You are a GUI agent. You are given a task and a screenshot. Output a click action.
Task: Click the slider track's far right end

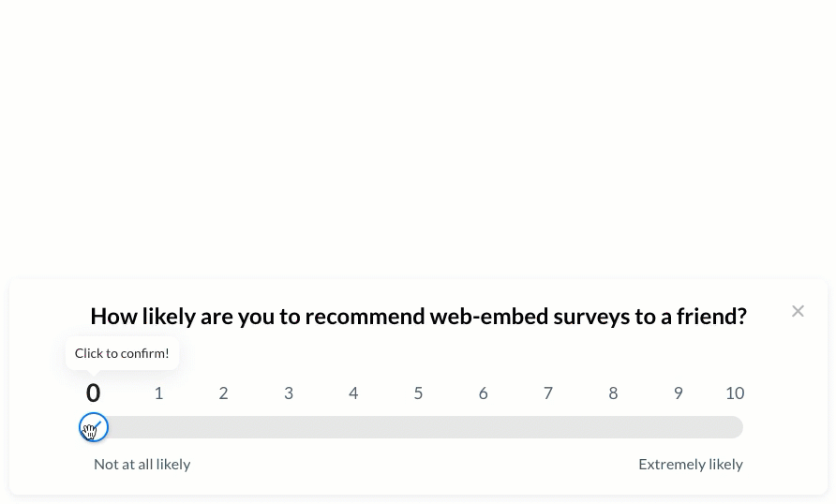[735, 427]
